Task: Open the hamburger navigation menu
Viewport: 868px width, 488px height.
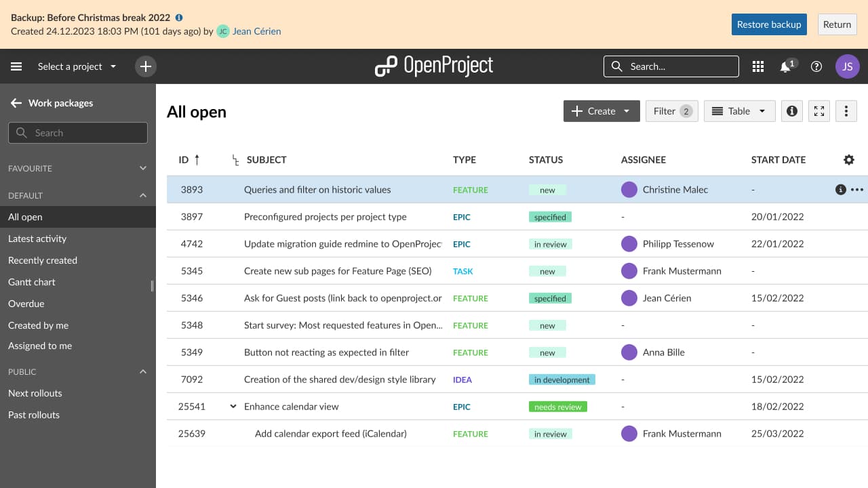Action: tap(16, 66)
